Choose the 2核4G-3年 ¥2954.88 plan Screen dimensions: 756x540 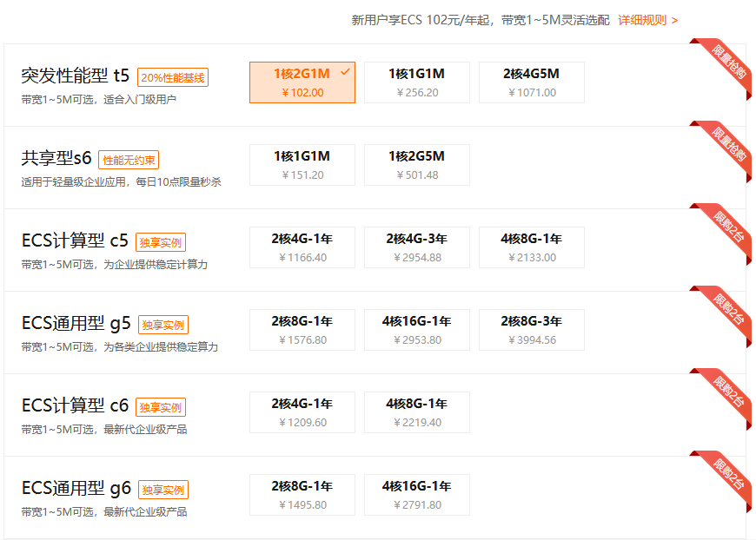pyautogui.click(x=416, y=247)
